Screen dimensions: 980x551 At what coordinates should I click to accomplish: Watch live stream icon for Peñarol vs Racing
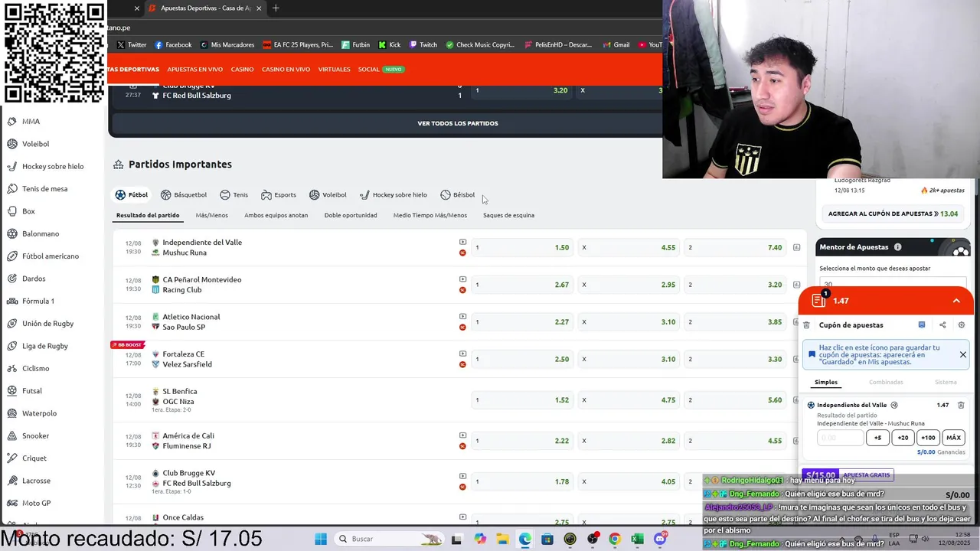point(462,279)
